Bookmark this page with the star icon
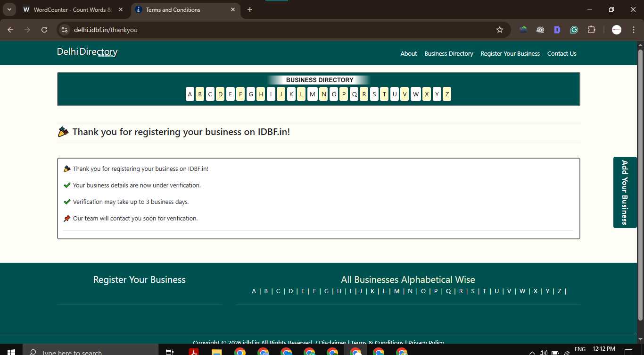This screenshot has width=644, height=355. coord(500,30)
